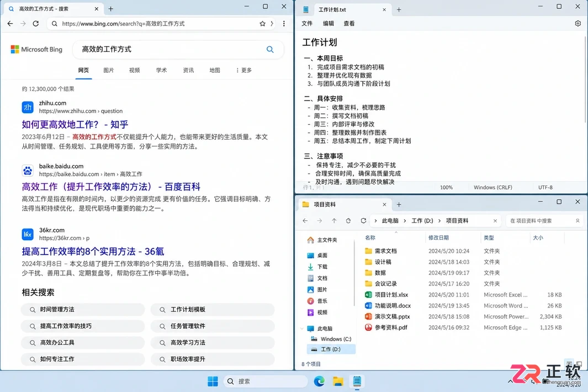Expand breadcrumb chevron after 工作 (D:)
588x392 pixels.
(x=439, y=221)
